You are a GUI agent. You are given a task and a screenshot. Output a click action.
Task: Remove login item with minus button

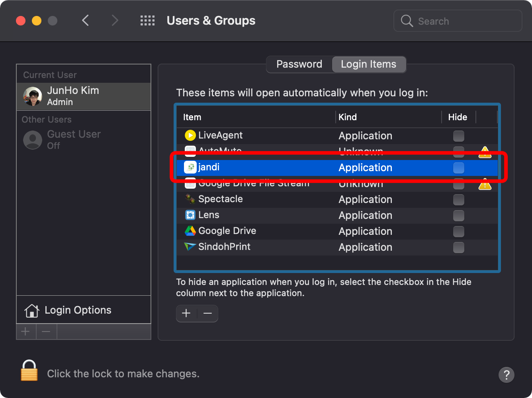tap(207, 314)
